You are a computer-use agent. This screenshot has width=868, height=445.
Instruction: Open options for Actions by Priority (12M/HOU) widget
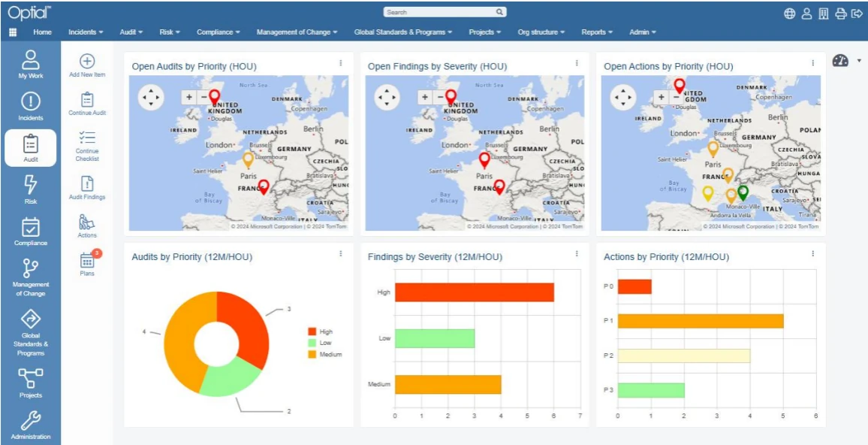pos(812,253)
